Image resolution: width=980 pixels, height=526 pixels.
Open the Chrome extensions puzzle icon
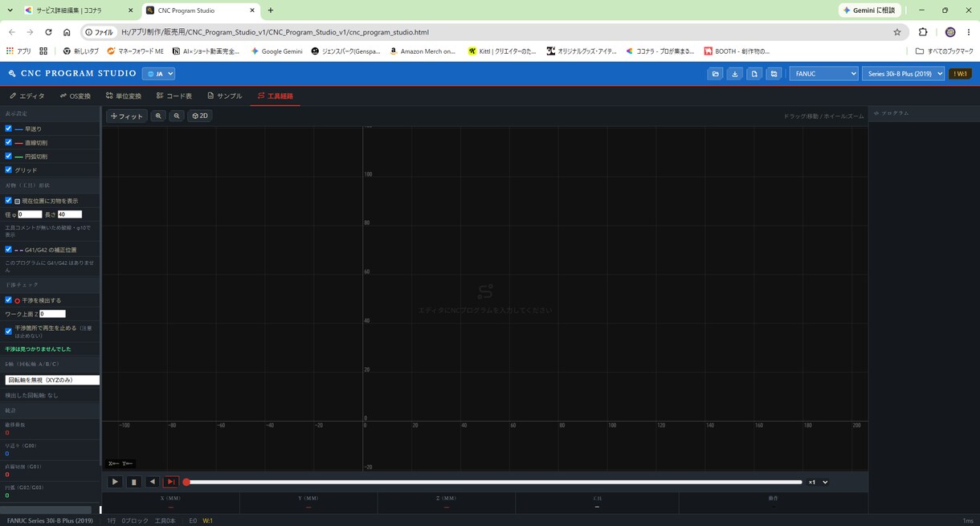pyautogui.click(x=923, y=32)
